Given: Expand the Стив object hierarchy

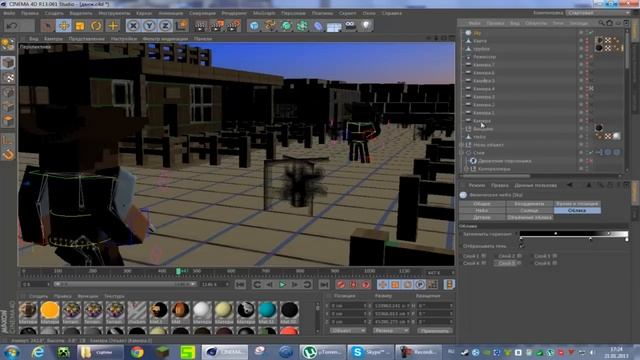Looking at the screenshot, I should [x=462, y=153].
